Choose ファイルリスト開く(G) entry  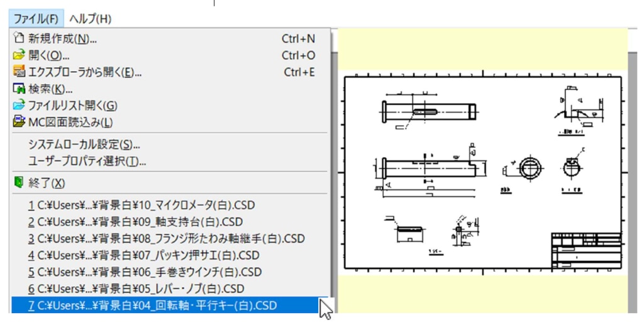(170, 106)
